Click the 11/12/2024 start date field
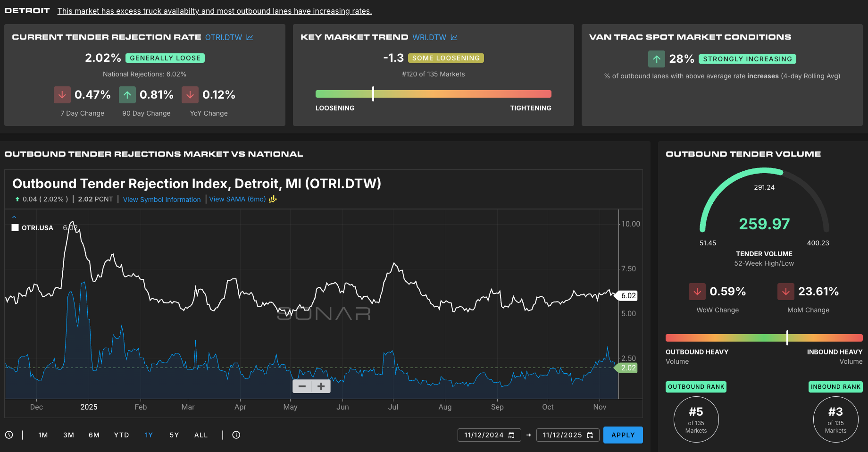868x452 pixels. 484,435
